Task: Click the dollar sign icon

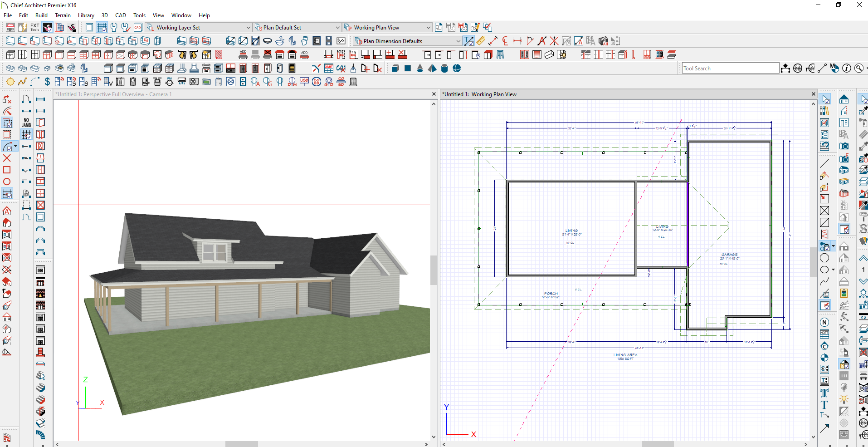Action: [47, 82]
